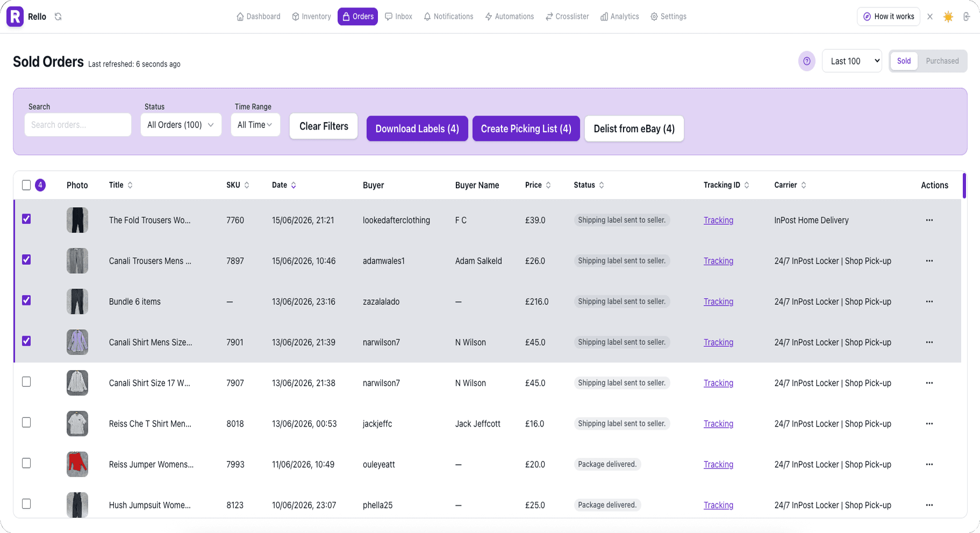
Task: Click buyer name 'ouleyeatt'
Action: 379,465
